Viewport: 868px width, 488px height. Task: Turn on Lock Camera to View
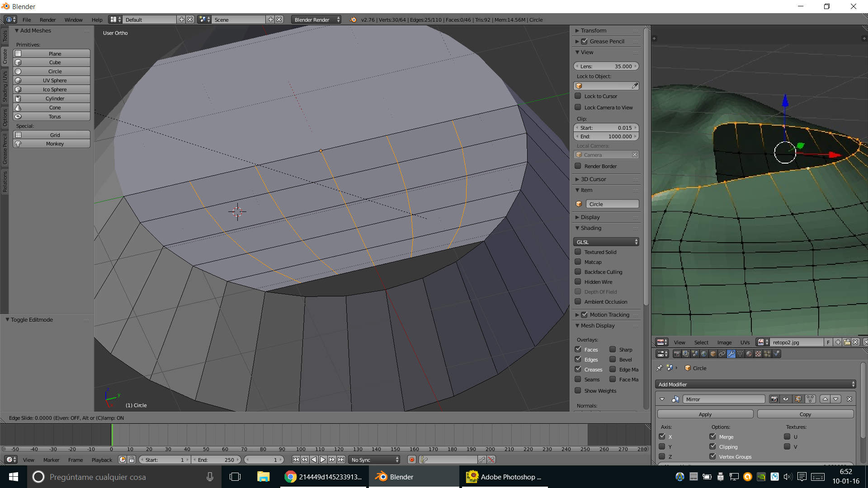tap(578, 107)
